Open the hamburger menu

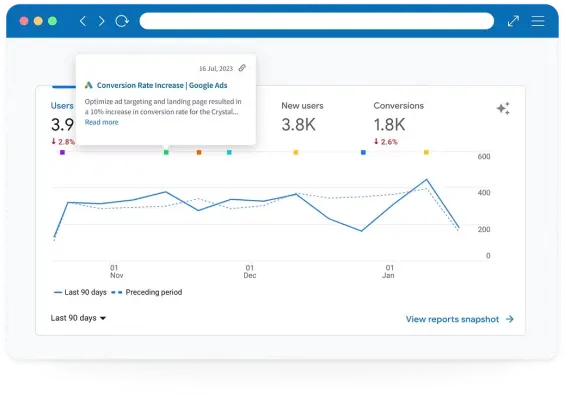538,21
